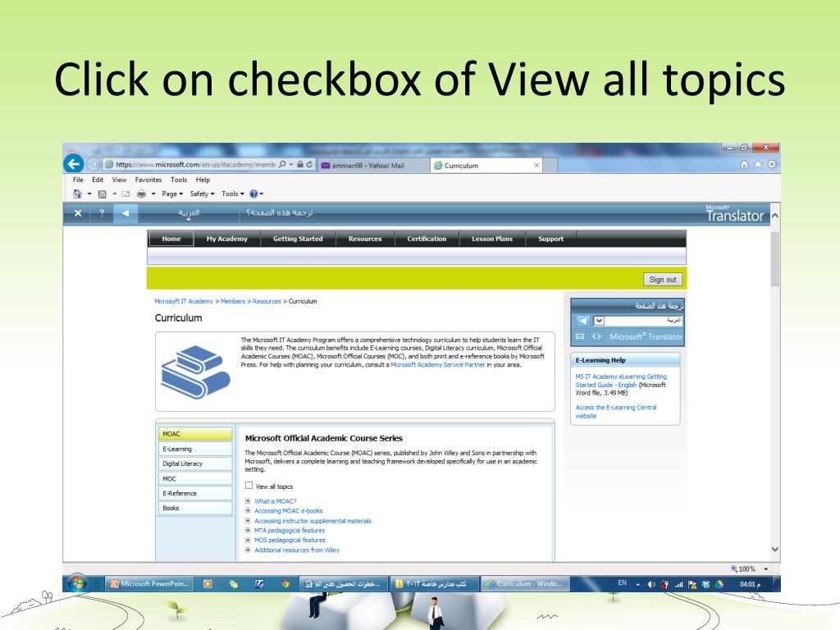Open Access the E-Learning Central website link
Screen dimensions: 840x630
click(x=615, y=412)
